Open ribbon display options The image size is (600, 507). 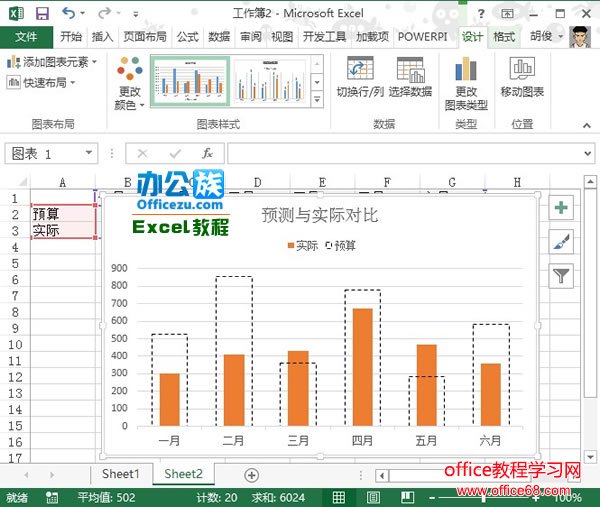[x=507, y=14]
